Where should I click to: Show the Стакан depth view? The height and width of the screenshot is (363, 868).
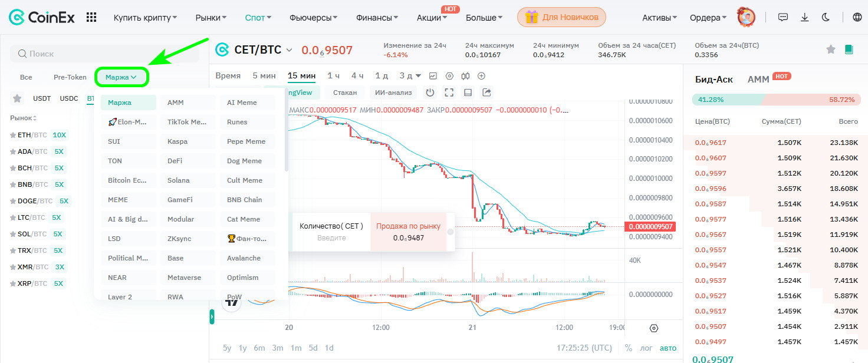click(345, 93)
